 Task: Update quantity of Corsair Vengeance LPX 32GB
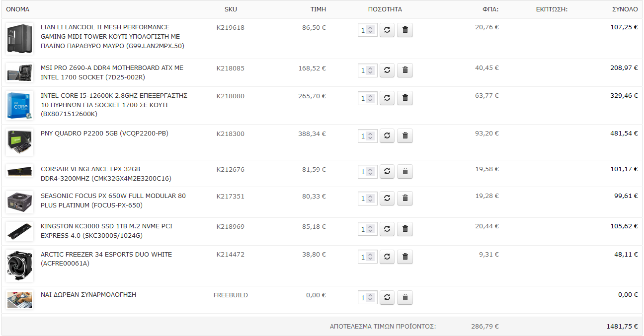387,171
